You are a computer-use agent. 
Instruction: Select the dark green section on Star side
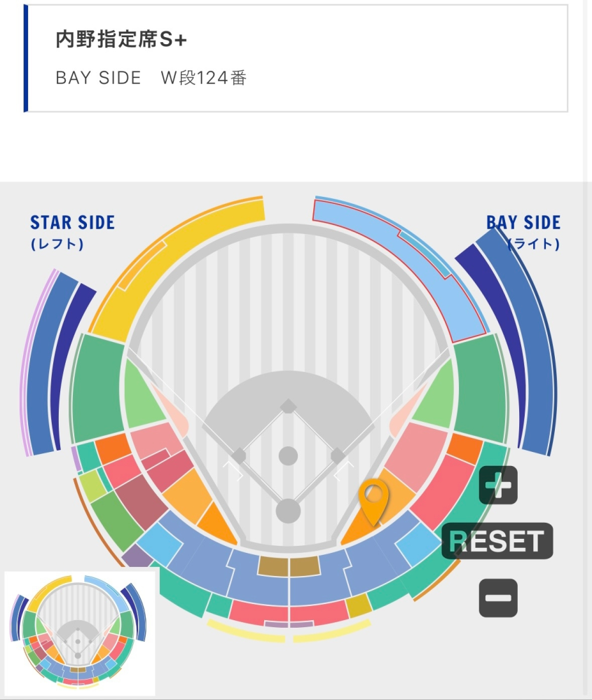[x=98, y=388]
